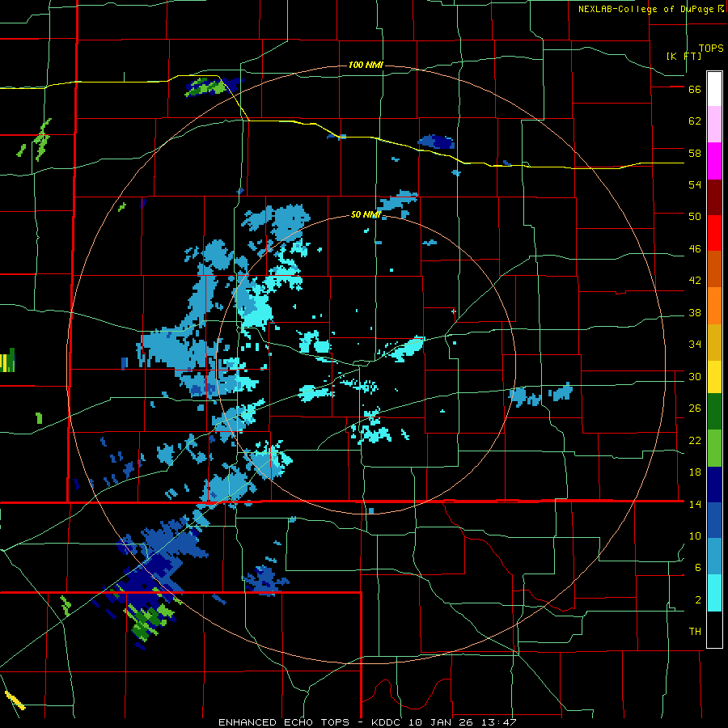This screenshot has width=728, height=728.
Task: Click the legend value 58
Action: pyautogui.click(x=695, y=153)
